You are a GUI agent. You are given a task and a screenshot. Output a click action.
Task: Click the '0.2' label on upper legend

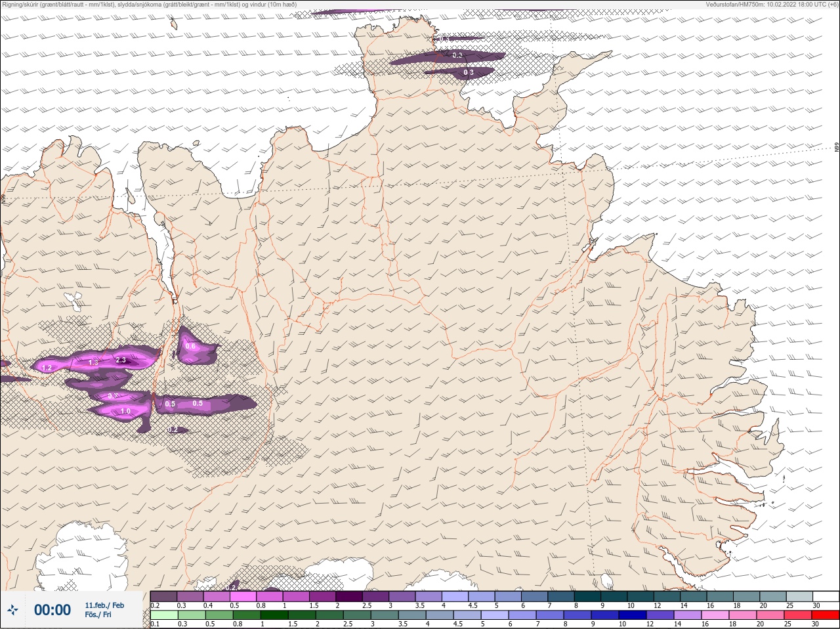click(155, 605)
